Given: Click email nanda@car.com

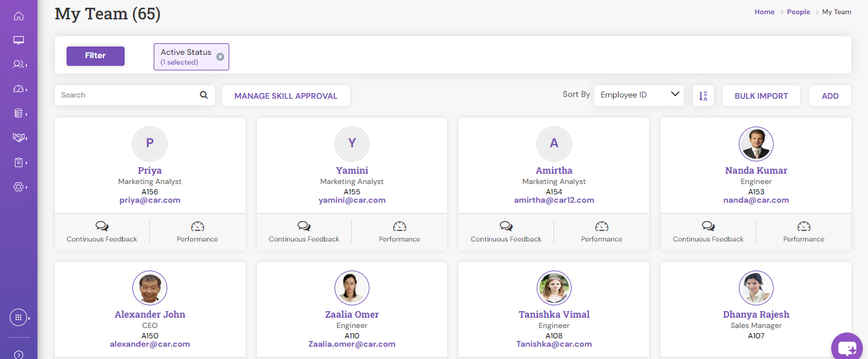Looking at the screenshot, I should pyautogui.click(x=756, y=200).
